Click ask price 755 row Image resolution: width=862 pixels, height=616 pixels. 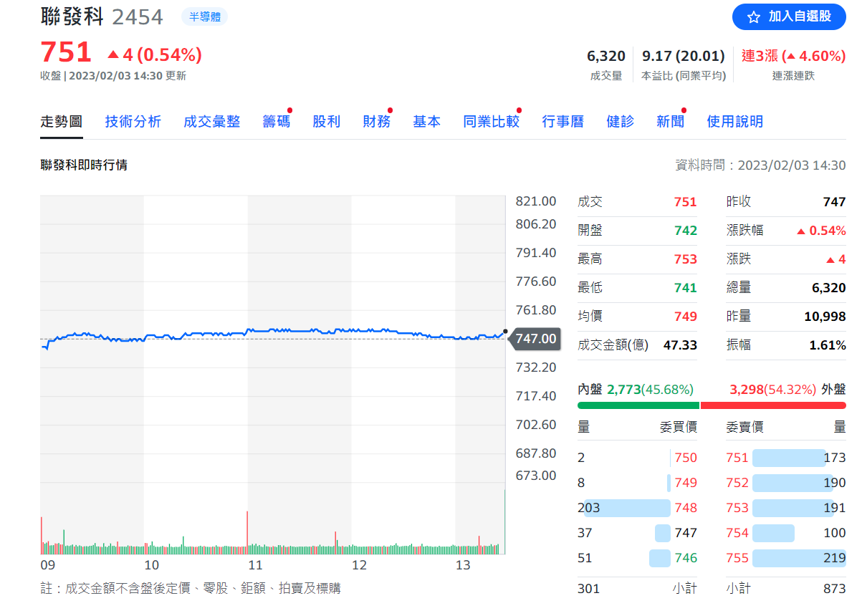(786, 558)
